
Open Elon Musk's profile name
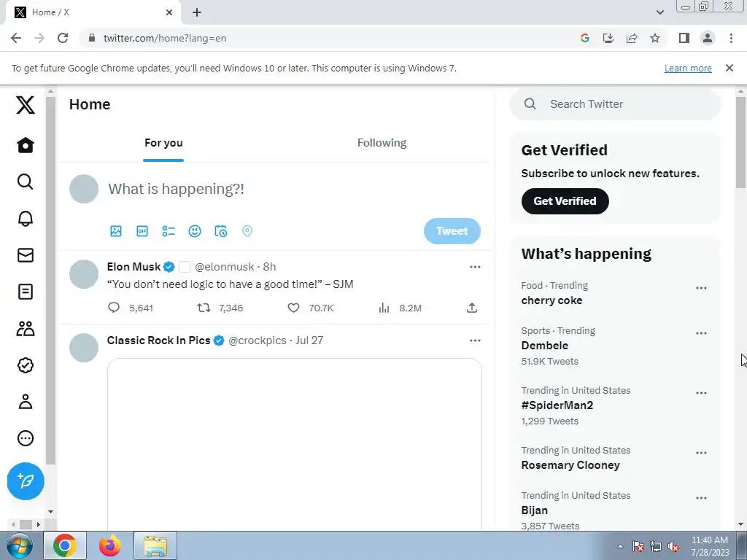(133, 267)
